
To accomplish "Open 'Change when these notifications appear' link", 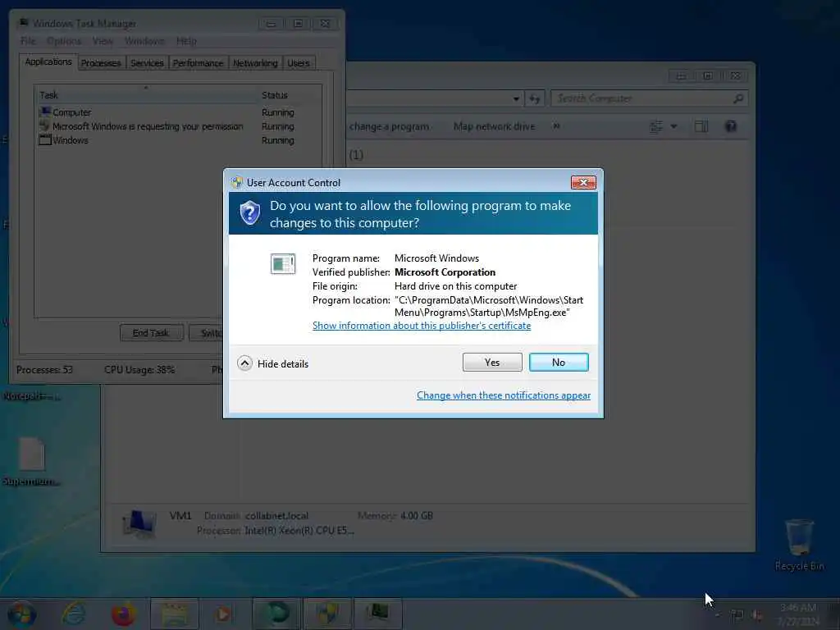I will tap(503, 395).
